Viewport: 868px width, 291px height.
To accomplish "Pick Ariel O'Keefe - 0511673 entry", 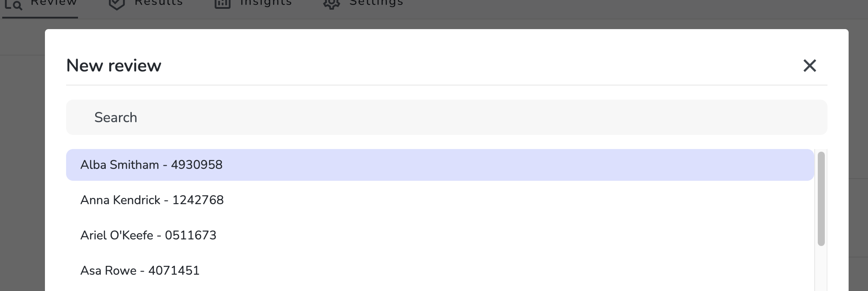I will click(x=440, y=235).
